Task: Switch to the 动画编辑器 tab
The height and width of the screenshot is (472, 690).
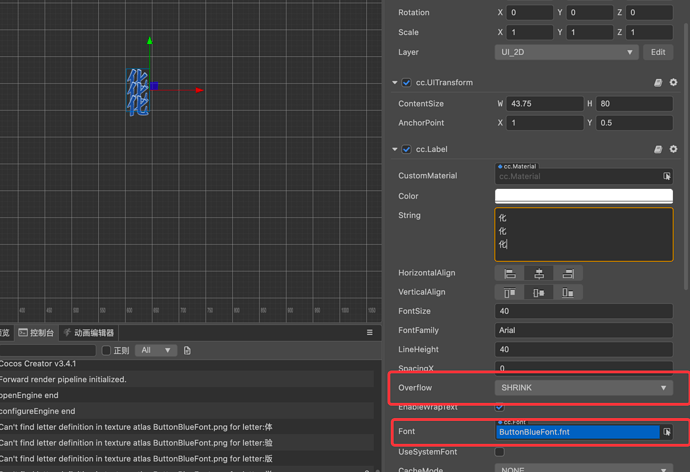Action: click(x=88, y=333)
